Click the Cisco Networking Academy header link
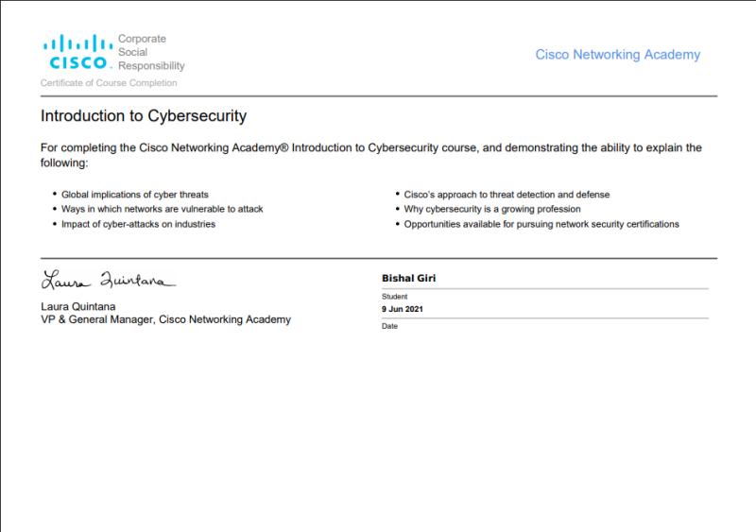 [617, 55]
